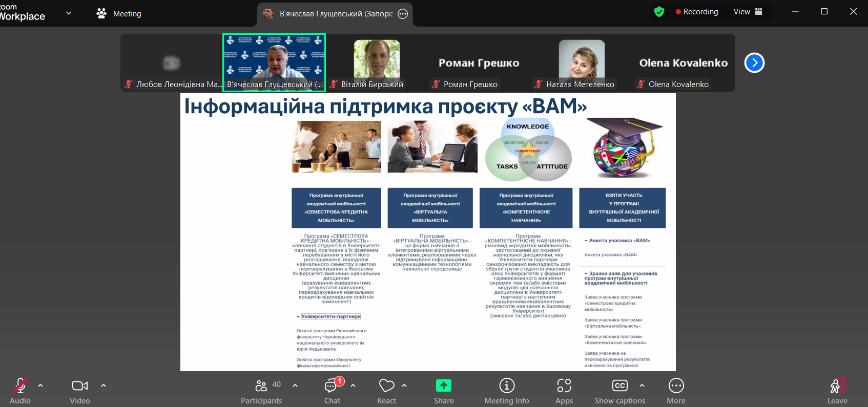Select Любов Леонідівна participant thumbnail
The height and width of the screenshot is (407, 868).
pyautogui.click(x=172, y=63)
